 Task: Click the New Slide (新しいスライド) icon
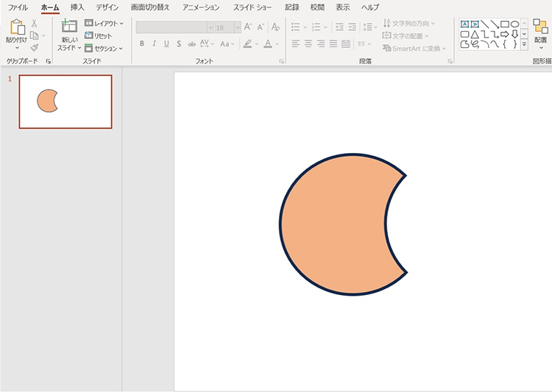[x=69, y=27]
